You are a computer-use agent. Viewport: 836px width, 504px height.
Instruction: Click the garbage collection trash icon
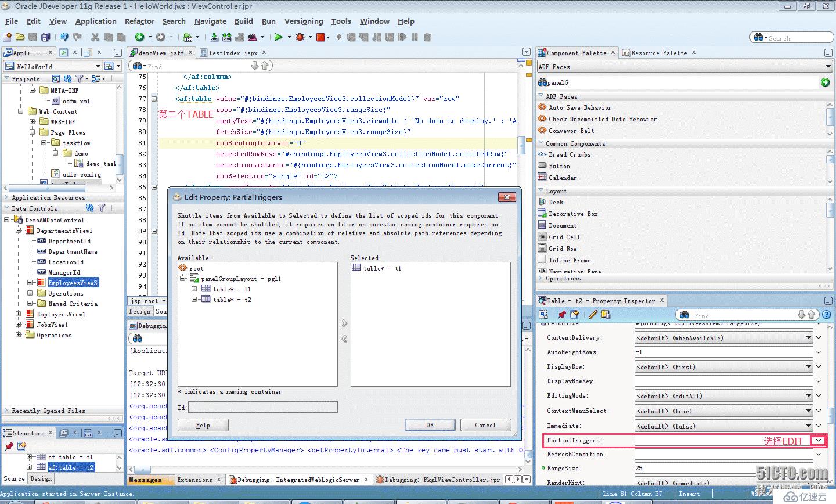[427, 37]
